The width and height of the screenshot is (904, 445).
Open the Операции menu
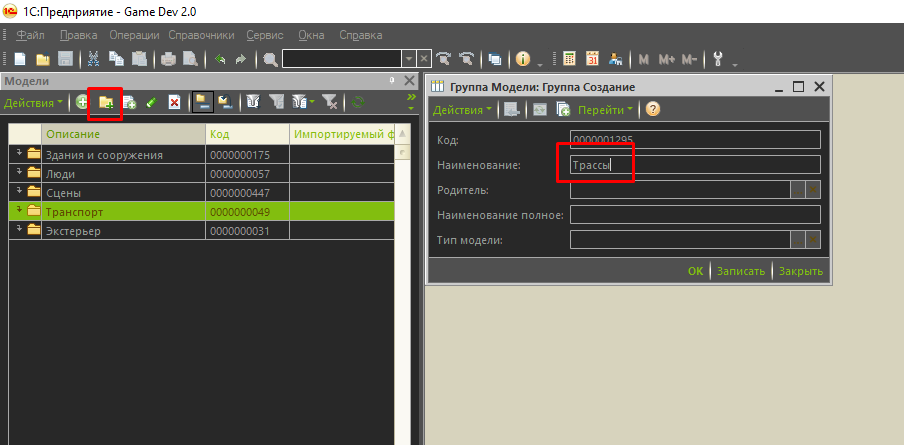(x=134, y=35)
